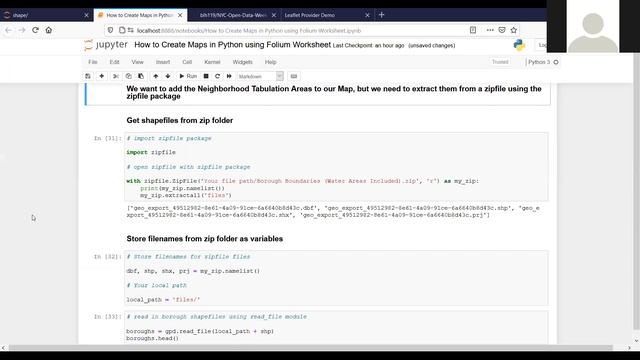Close the How to Create Maps tab

pos(180,15)
